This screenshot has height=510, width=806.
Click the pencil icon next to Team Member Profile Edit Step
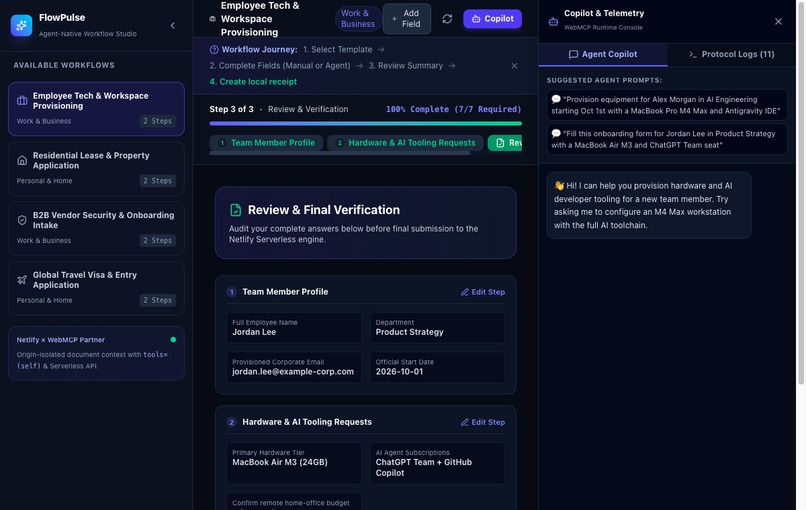pyautogui.click(x=465, y=292)
